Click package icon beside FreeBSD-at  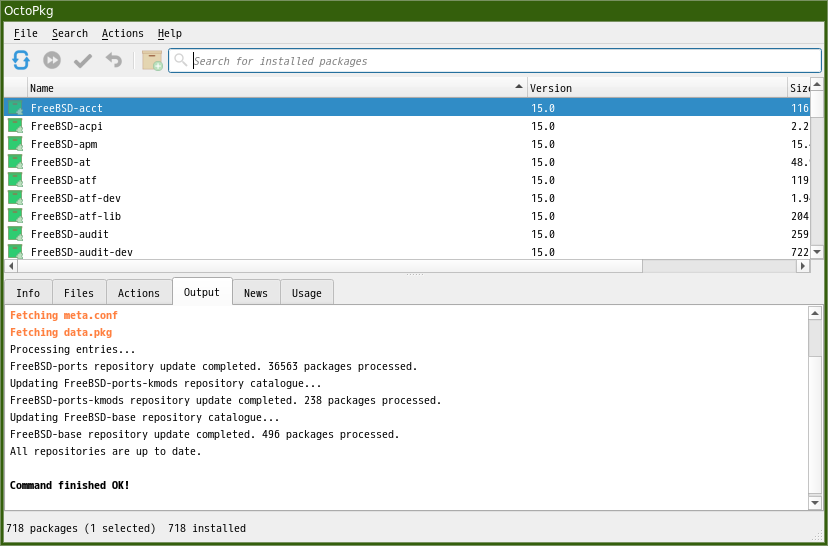15,162
